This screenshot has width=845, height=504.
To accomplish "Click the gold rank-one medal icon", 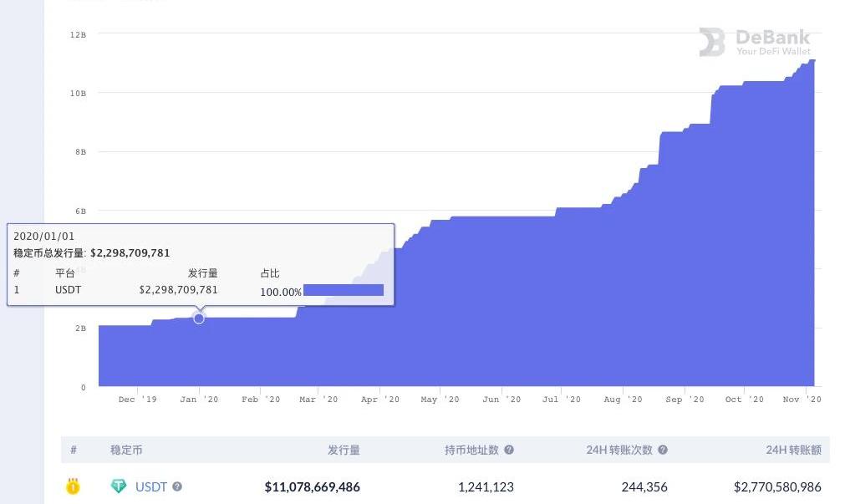I will click(x=73, y=486).
